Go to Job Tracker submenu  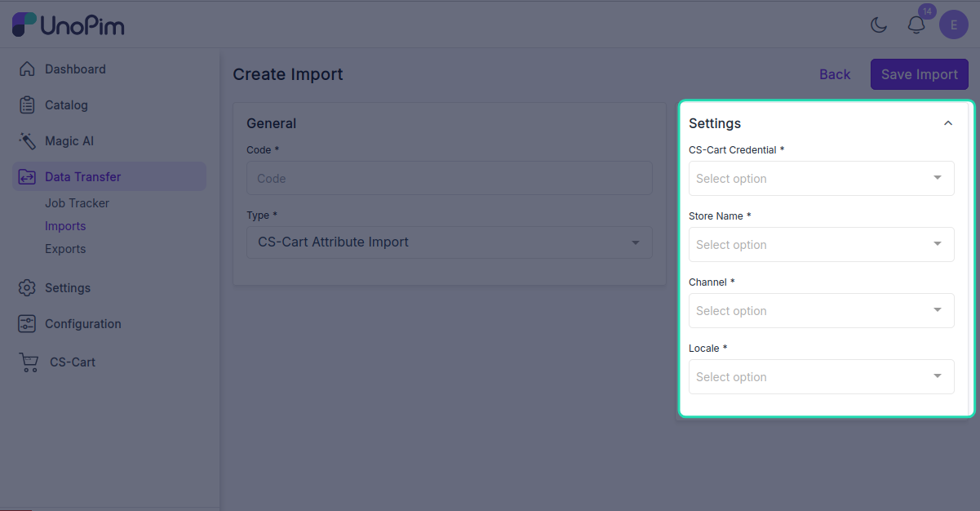[77, 203]
